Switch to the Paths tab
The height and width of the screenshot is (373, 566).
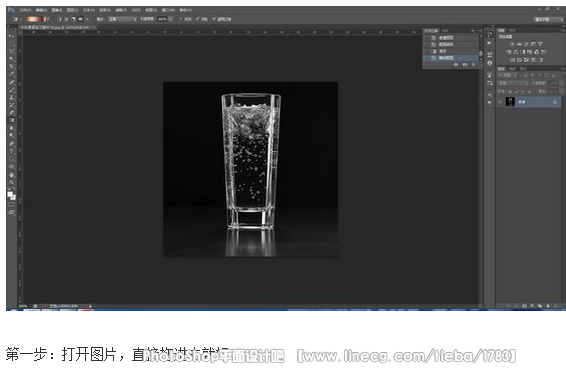pos(523,69)
